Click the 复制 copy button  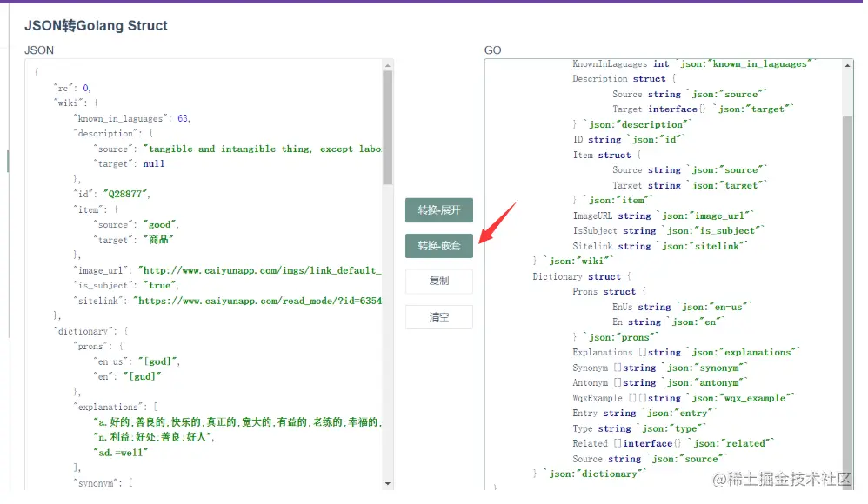439,281
